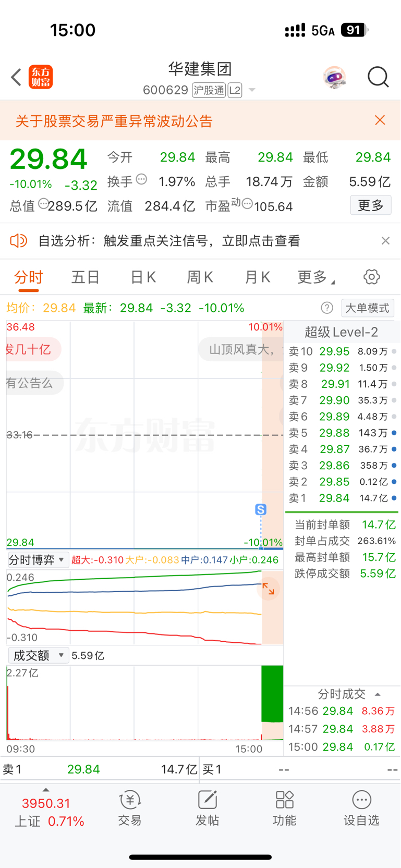Viewport: 401px width, 868px height.
Task: Select the 分时 tab
Action: [29, 277]
